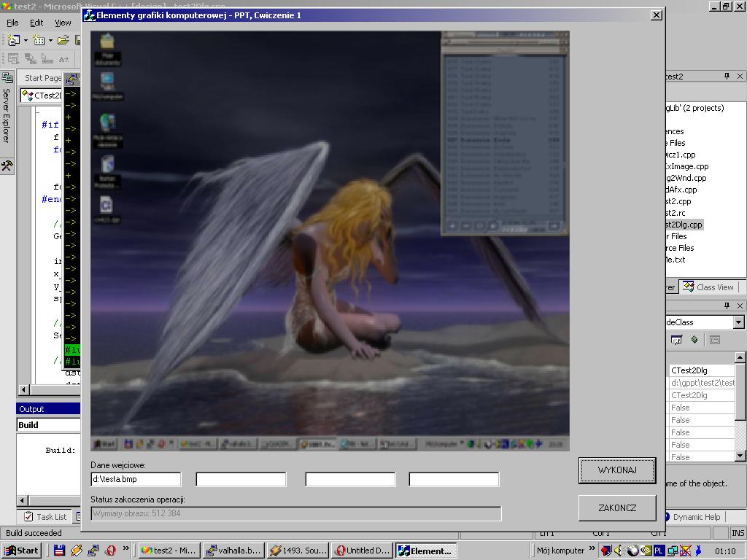Expand the Properties object dropdown
The image size is (747, 560).
coord(739,322)
